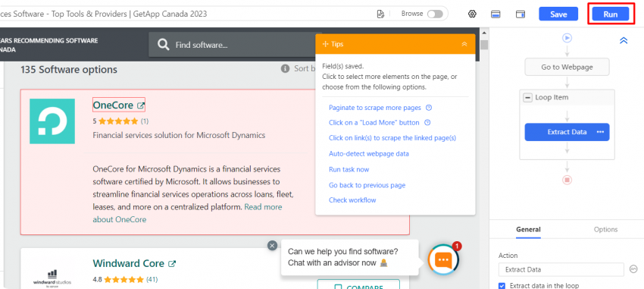Collapse the Loop Item box with minus
This screenshot has height=289, width=644.
527,98
